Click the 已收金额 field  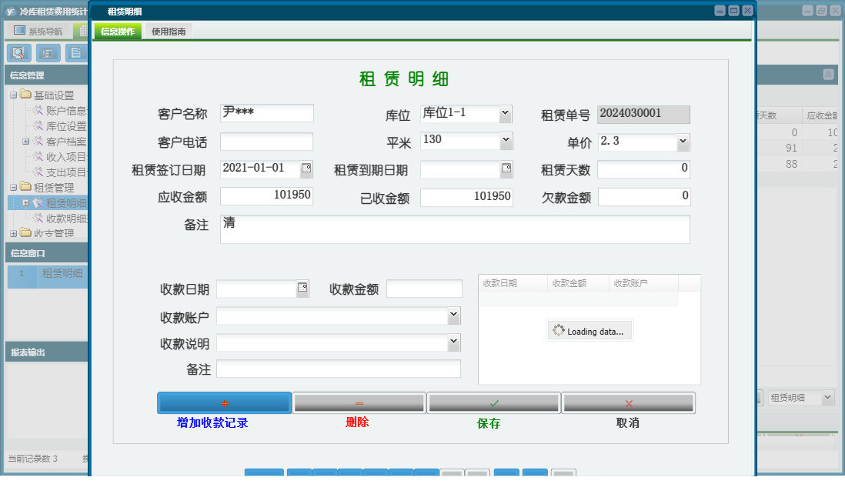[466, 197]
